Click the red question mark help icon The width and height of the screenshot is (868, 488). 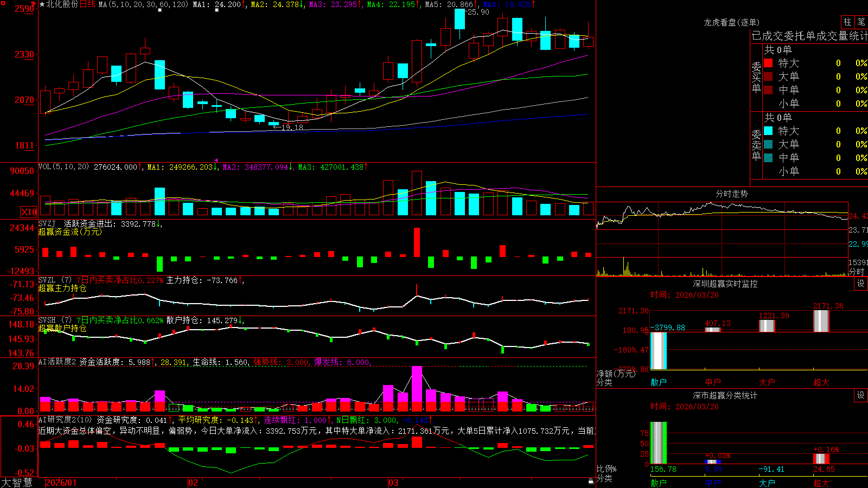[x=34, y=4]
